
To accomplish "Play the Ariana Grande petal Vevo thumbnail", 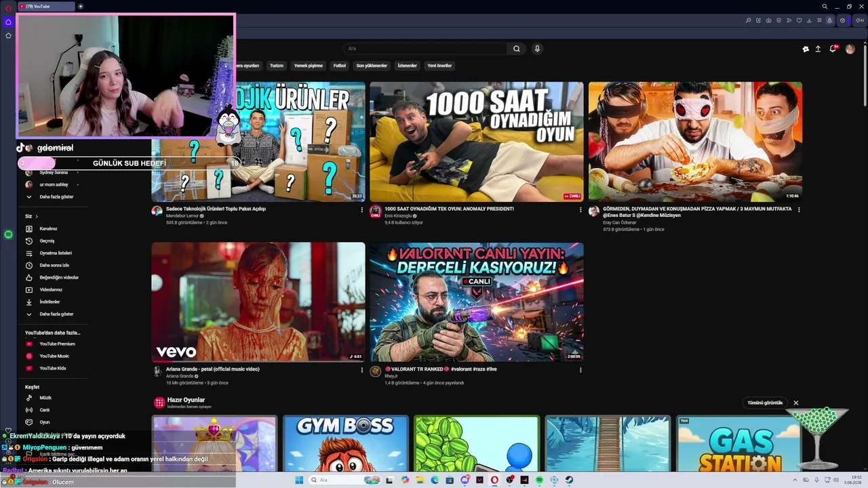I will coord(258,302).
